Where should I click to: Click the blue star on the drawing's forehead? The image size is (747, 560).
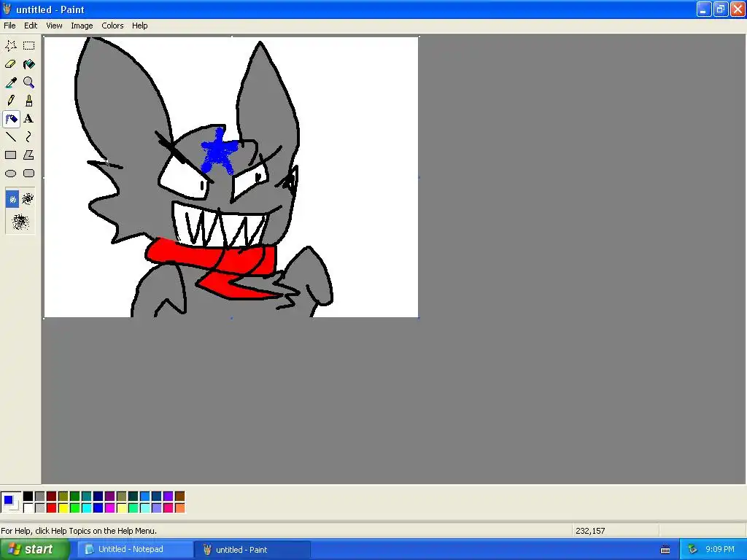coord(219,152)
